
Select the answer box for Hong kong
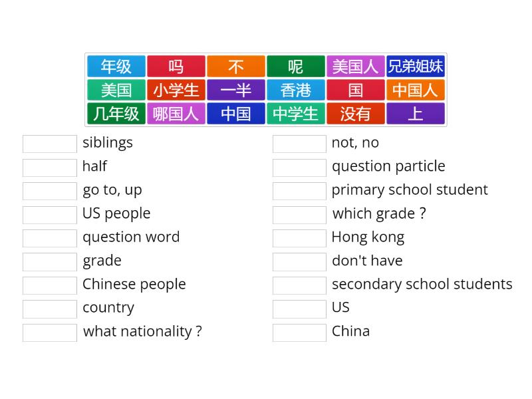[x=299, y=238]
